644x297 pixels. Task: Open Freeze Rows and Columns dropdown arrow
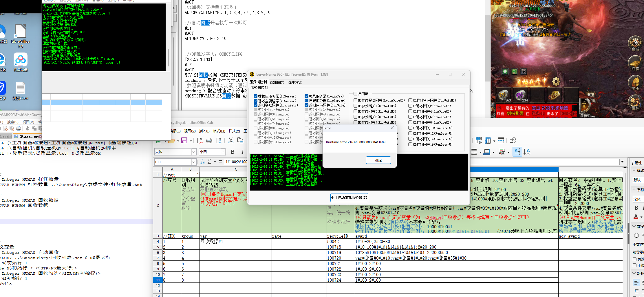tap(494, 141)
